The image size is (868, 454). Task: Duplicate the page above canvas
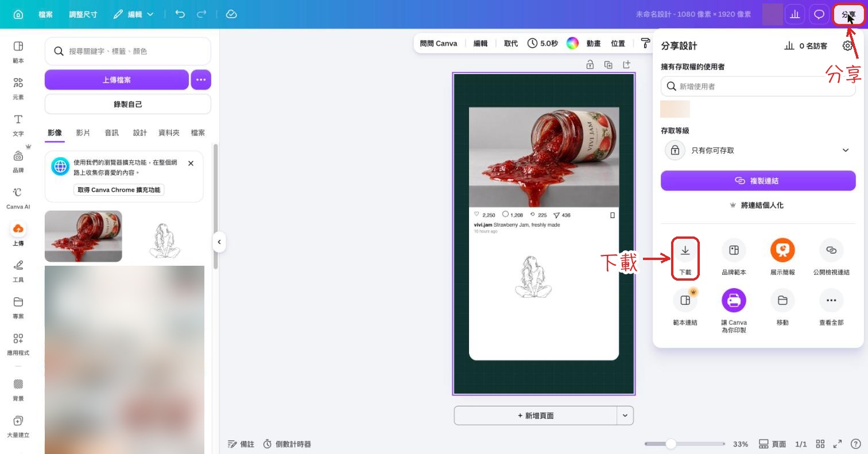(x=608, y=65)
